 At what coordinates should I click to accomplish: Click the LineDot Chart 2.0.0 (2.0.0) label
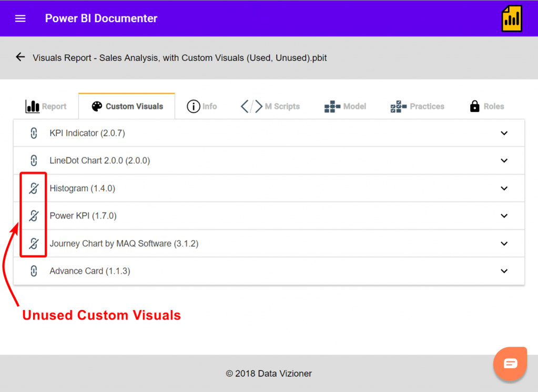[x=100, y=160]
